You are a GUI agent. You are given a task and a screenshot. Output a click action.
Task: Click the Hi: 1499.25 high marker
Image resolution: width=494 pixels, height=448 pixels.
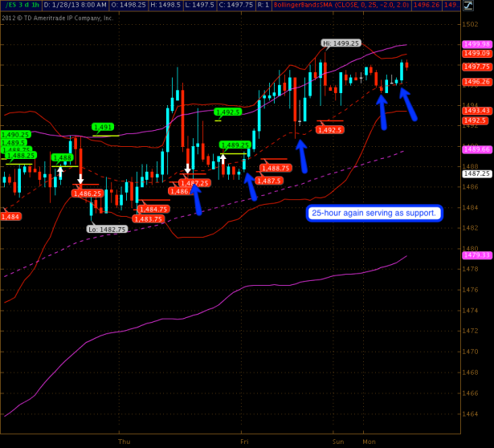point(341,43)
